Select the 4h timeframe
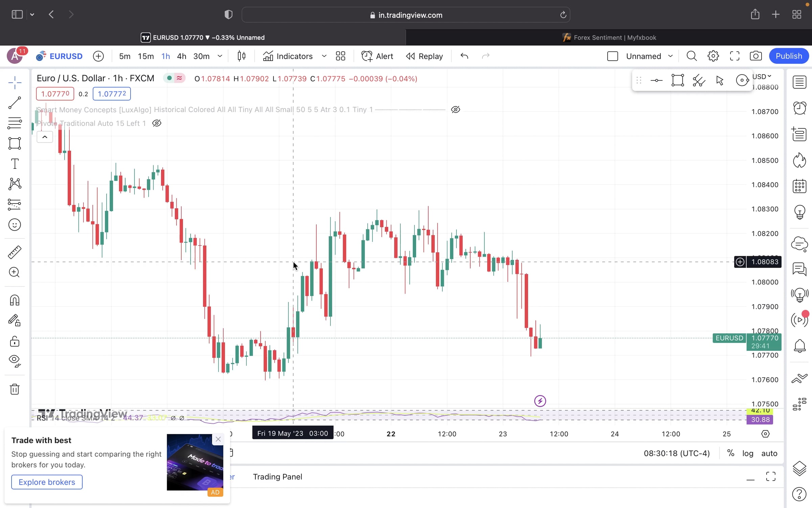812x508 pixels. click(x=182, y=56)
